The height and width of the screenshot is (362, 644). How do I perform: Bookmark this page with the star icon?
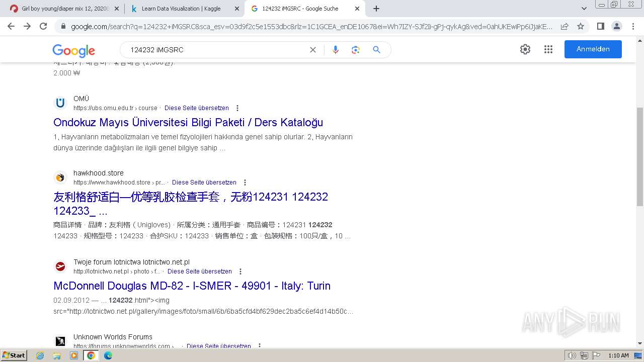pyautogui.click(x=581, y=26)
